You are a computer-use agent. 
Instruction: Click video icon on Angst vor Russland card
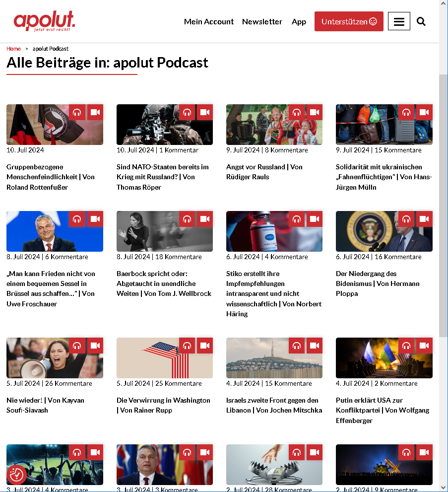315,112
